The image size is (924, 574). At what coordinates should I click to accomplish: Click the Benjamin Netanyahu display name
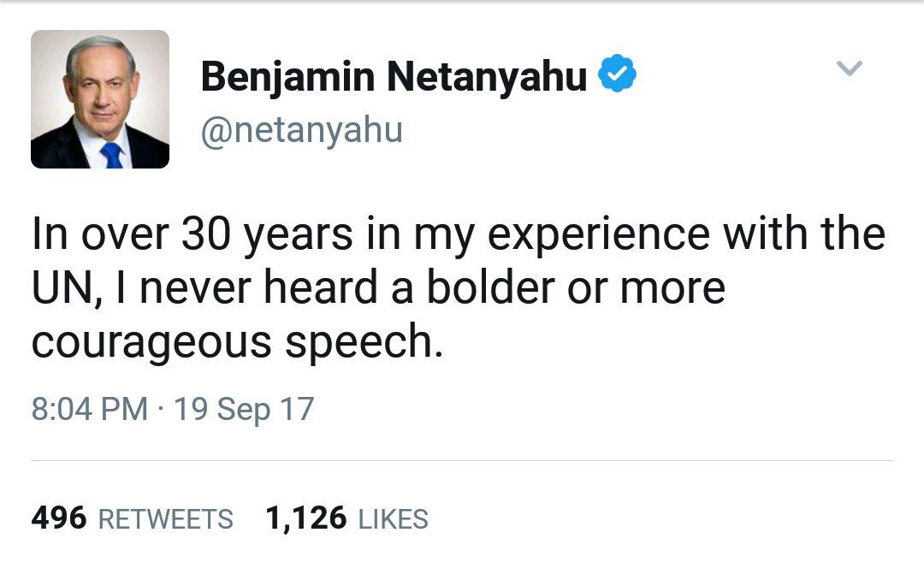(x=394, y=76)
